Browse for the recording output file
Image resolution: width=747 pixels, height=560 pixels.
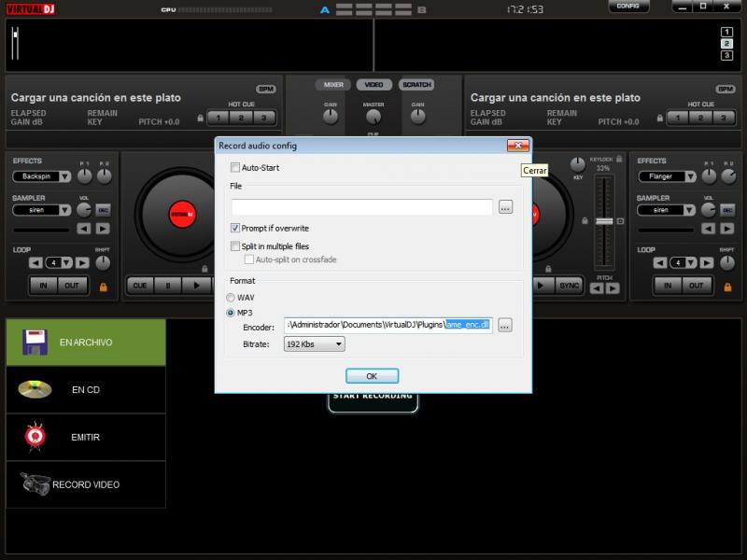tap(505, 207)
